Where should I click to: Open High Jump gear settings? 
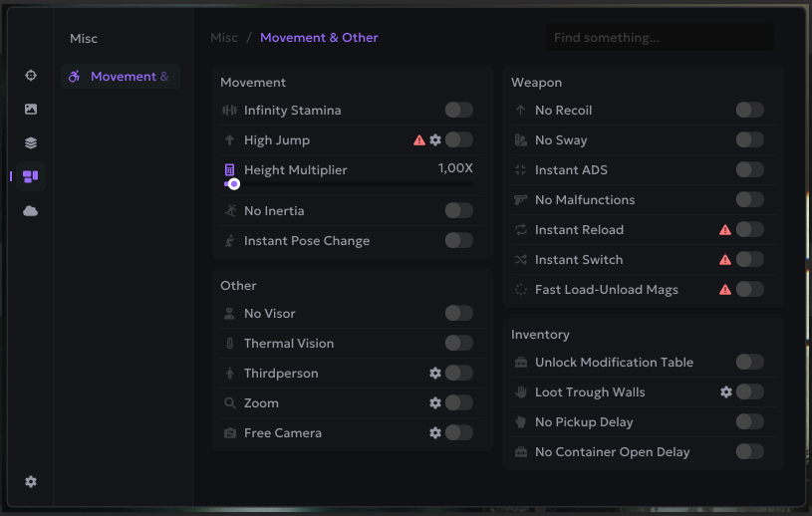tap(435, 140)
